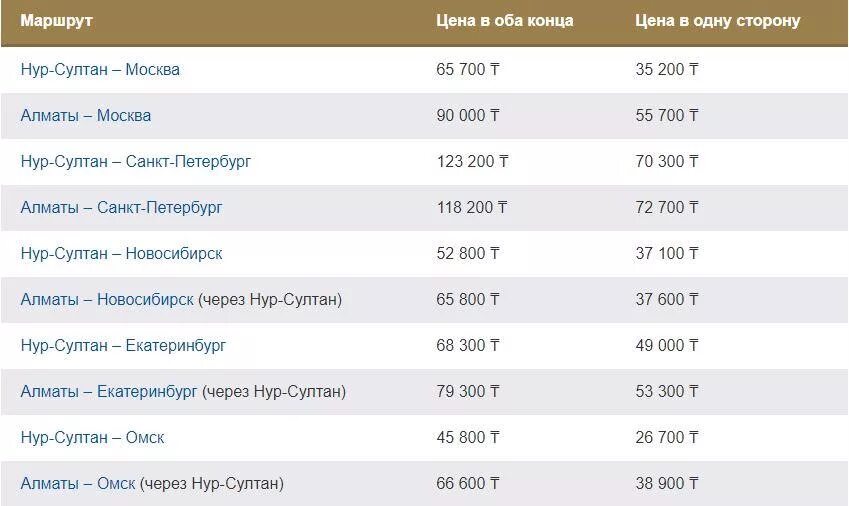Click the 55 700 ₸ one-way price

point(667,115)
